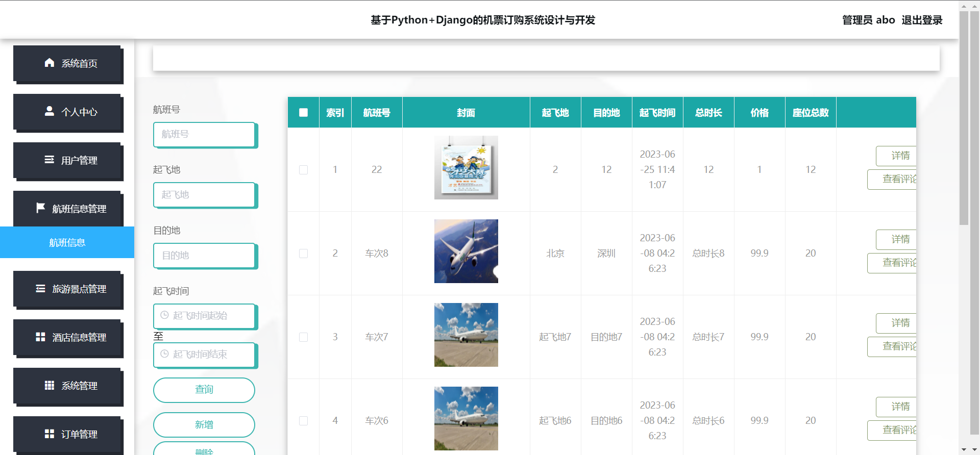980x455 pixels.
Task: Expand the 系统管理 menu
Action: [x=67, y=386]
